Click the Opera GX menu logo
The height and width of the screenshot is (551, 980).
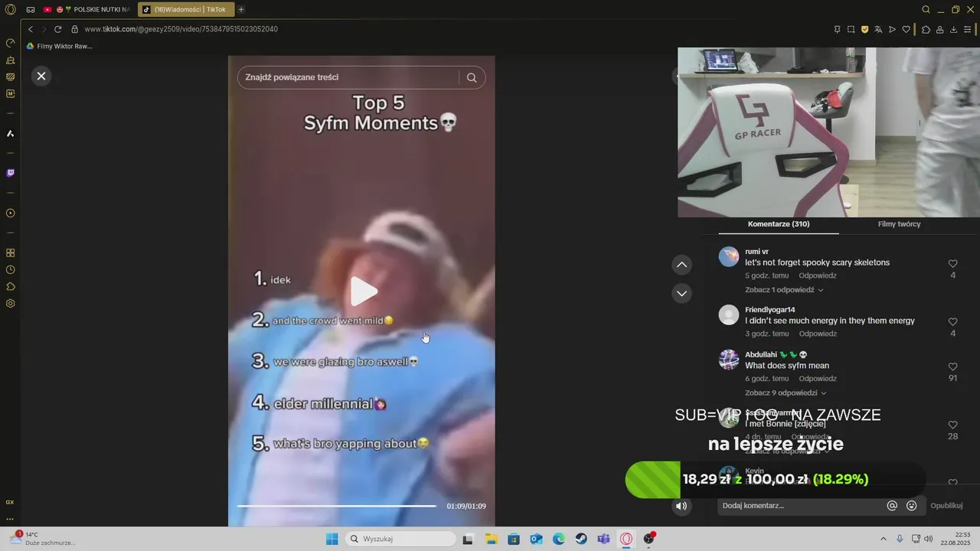click(x=11, y=9)
